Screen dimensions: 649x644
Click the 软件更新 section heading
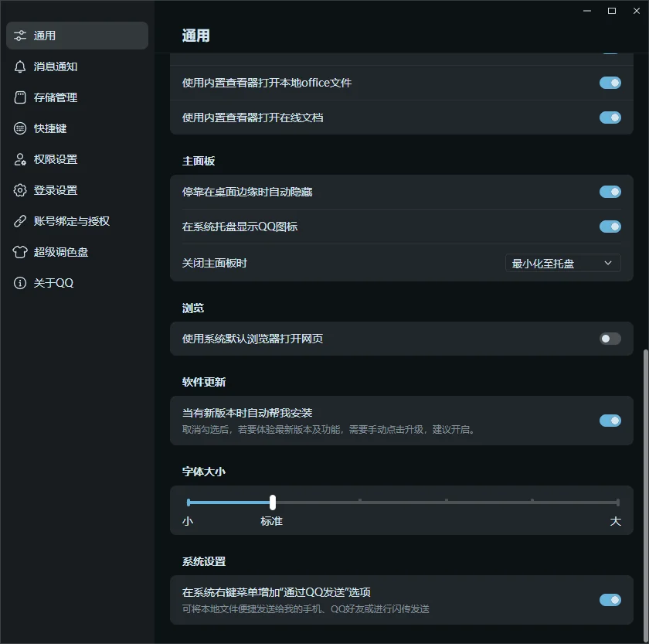point(204,382)
